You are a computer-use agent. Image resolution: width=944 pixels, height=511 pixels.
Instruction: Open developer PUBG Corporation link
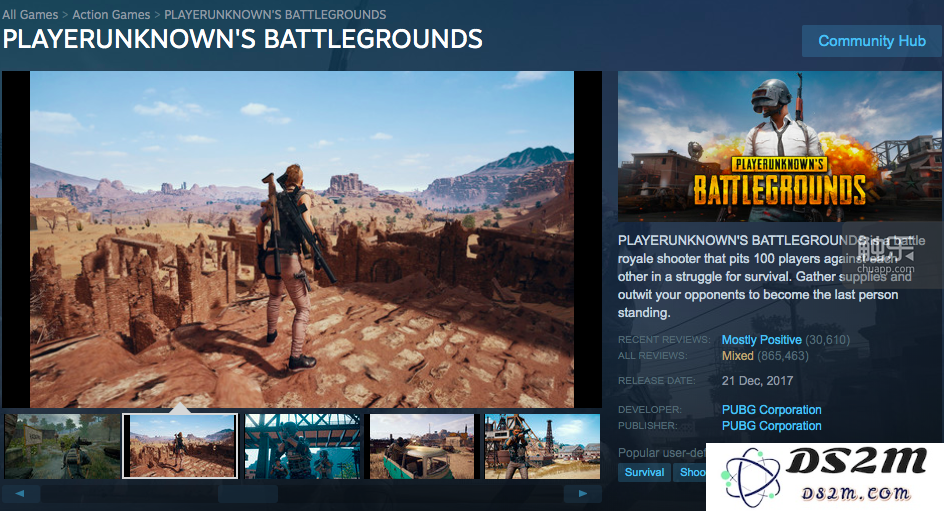click(771, 409)
